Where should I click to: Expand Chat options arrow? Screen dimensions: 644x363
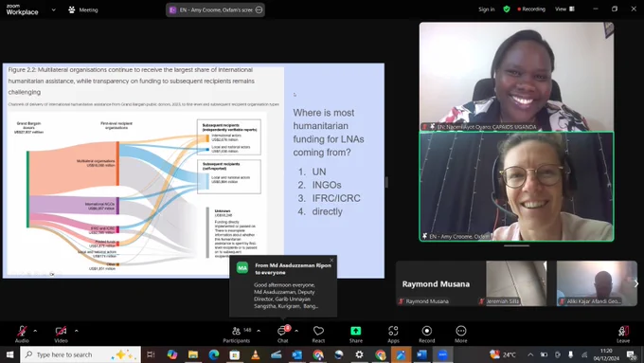[296, 331]
